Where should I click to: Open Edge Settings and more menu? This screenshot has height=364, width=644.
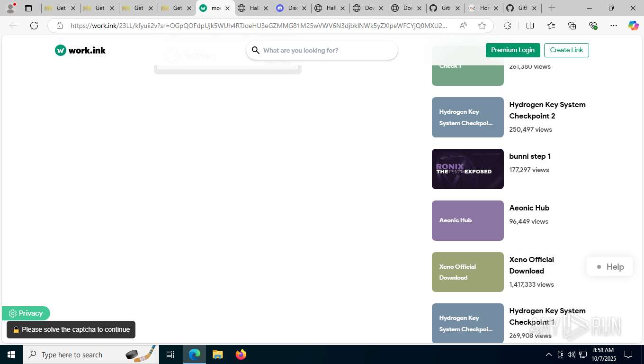(614, 26)
